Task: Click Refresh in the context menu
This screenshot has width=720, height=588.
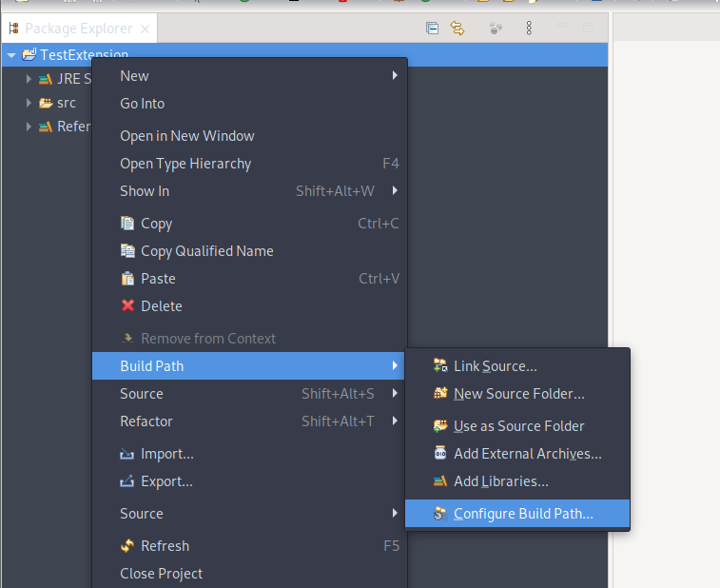Action: pyautogui.click(x=165, y=546)
